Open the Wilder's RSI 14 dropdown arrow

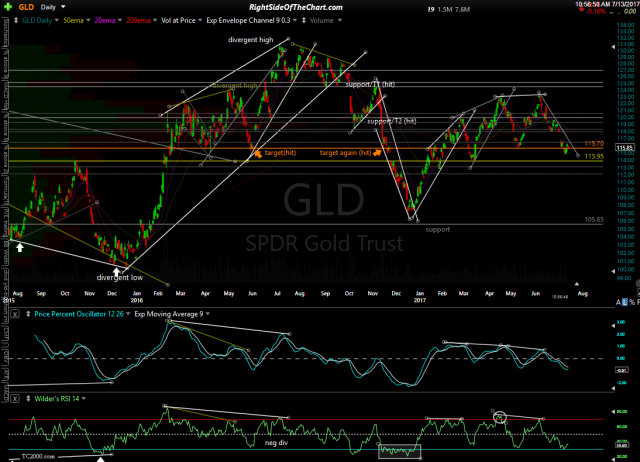point(84,399)
